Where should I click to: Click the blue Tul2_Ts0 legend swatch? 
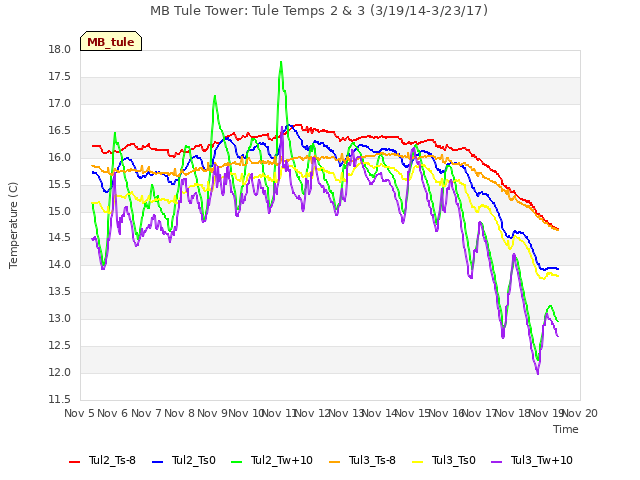(158, 461)
